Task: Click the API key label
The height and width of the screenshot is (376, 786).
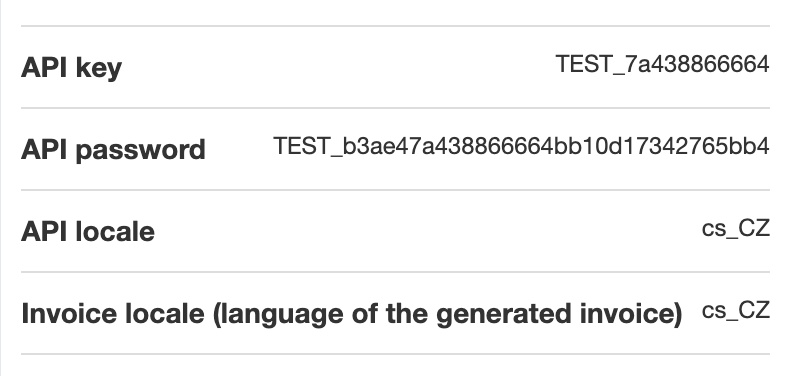Action: 71,68
